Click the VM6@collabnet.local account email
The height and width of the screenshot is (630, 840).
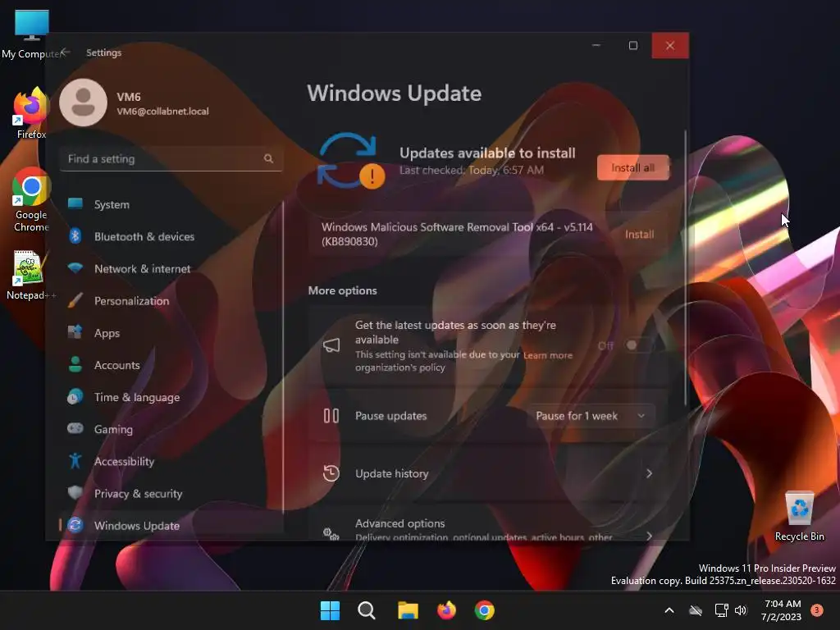coord(163,112)
